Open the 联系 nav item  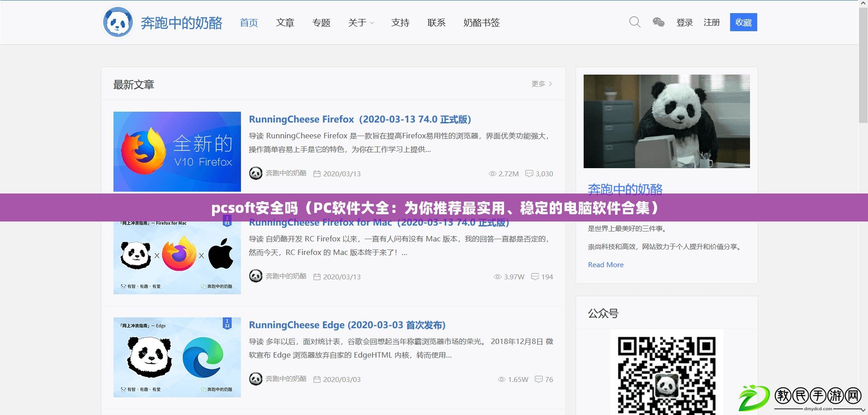point(436,23)
